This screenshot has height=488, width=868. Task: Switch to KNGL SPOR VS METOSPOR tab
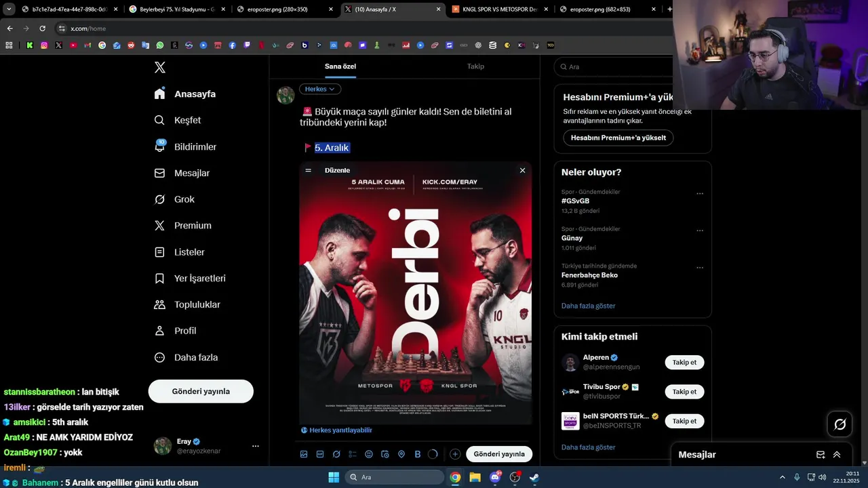[x=500, y=9]
